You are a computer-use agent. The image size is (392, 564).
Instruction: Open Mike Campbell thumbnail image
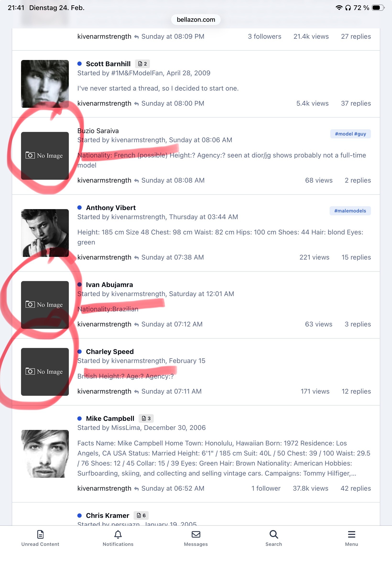pyautogui.click(x=45, y=454)
